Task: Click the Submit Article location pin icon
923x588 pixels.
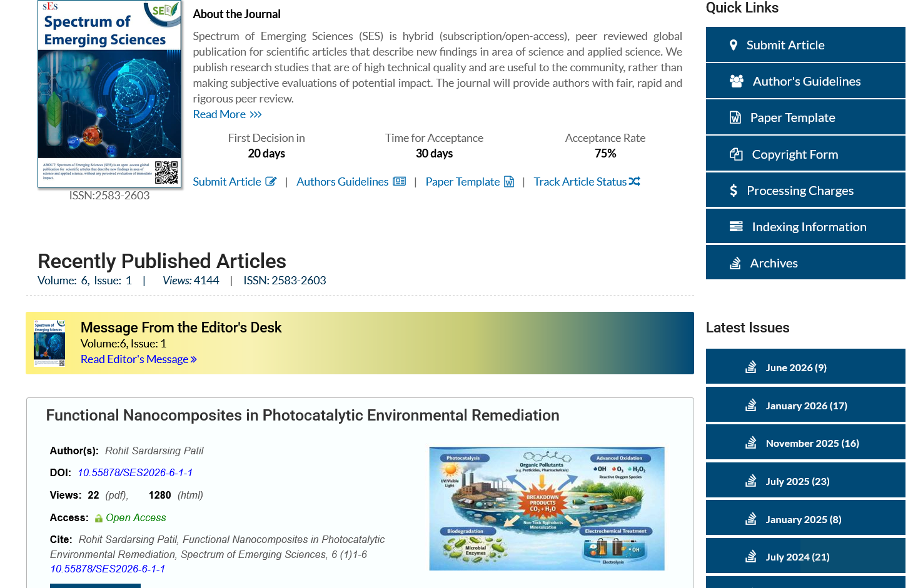Action: (734, 45)
